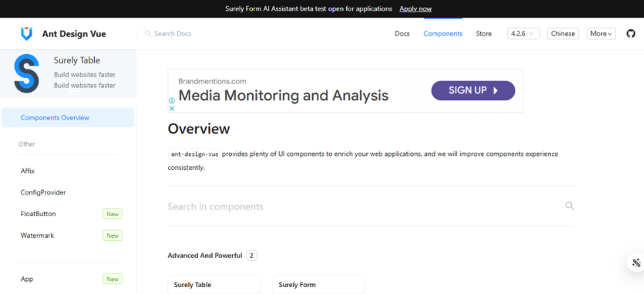Open the ad info icon
The height and width of the screenshot is (294, 644).
click(172, 101)
